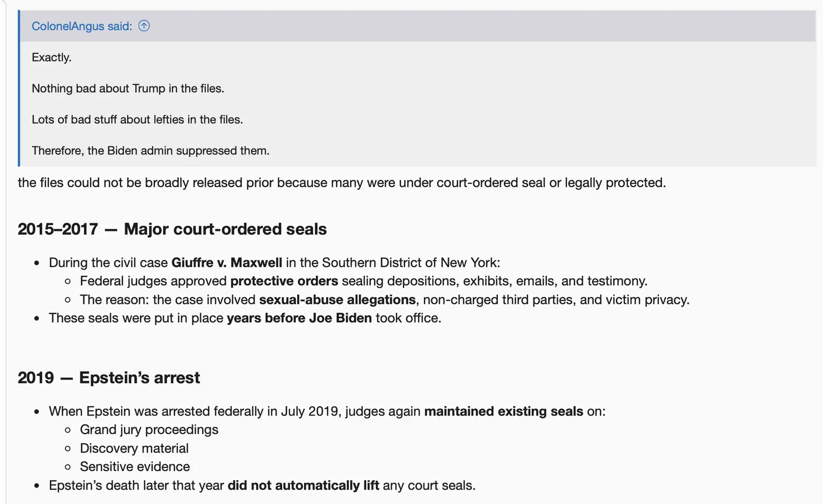
Task: Select the circular arrow icon beside the username
Action: [145, 26]
